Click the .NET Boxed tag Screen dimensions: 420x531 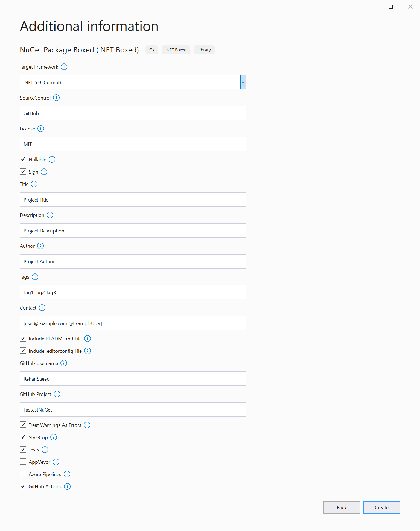(x=176, y=49)
